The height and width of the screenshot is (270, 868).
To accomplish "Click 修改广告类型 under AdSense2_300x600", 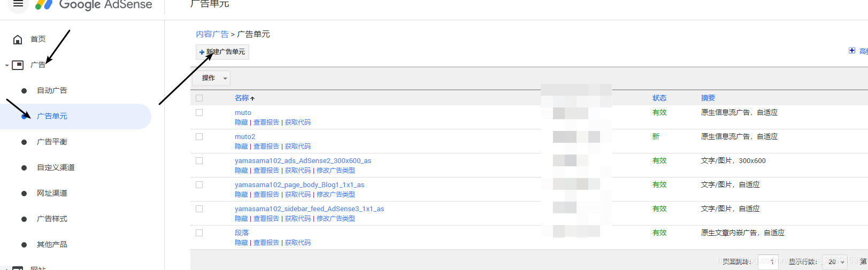I will (336, 171).
